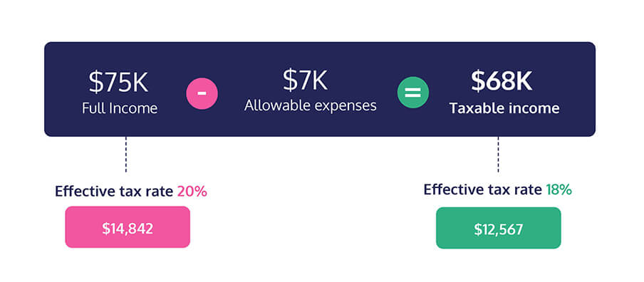Click the green 18% tax rate
Viewport: 644px width, 282px height.
(559, 189)
